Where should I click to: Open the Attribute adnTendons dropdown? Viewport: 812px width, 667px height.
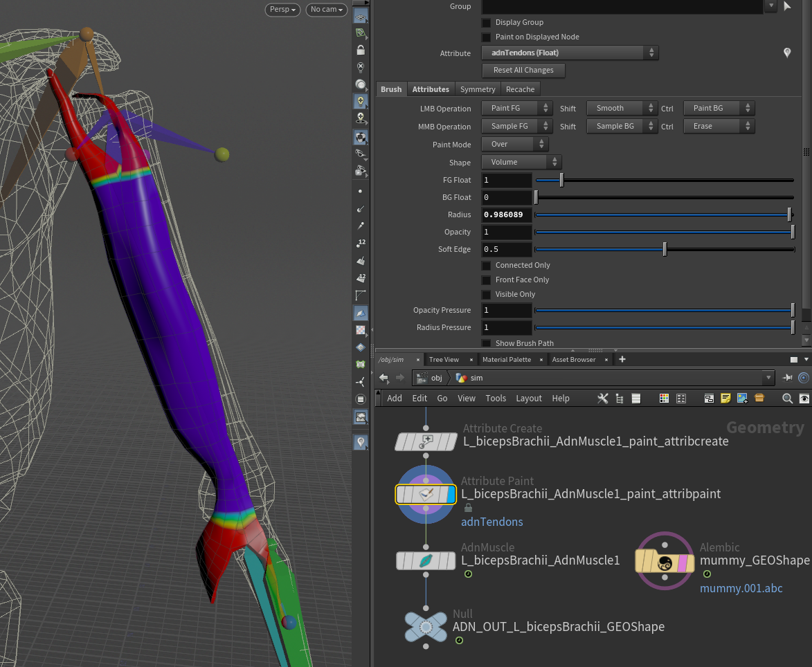[570, 53]
